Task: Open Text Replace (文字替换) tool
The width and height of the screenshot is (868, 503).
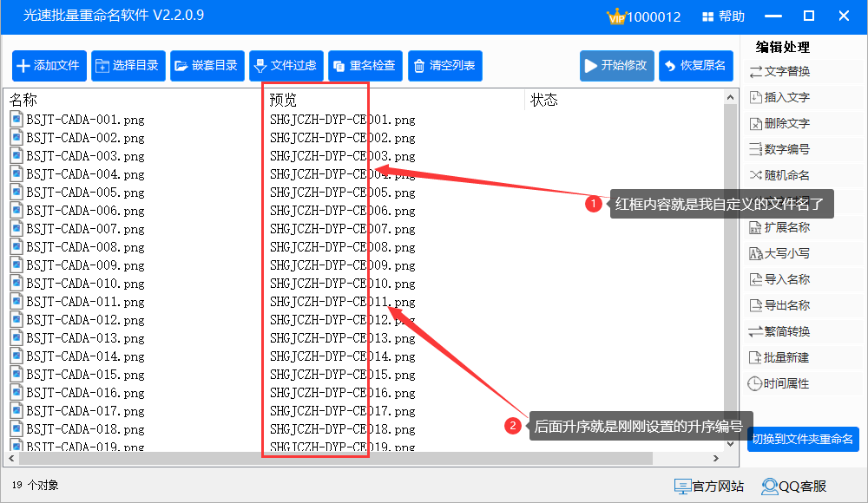Action: click(x=780, y=71)
